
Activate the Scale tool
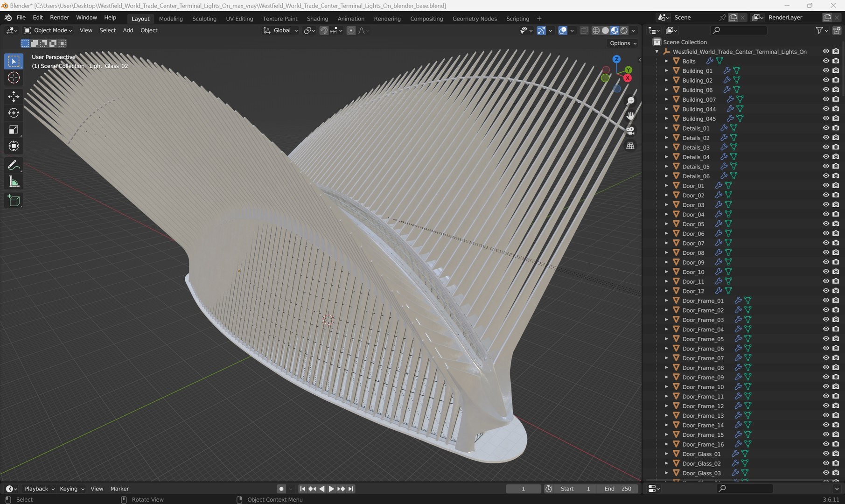(x=14, y=130)
